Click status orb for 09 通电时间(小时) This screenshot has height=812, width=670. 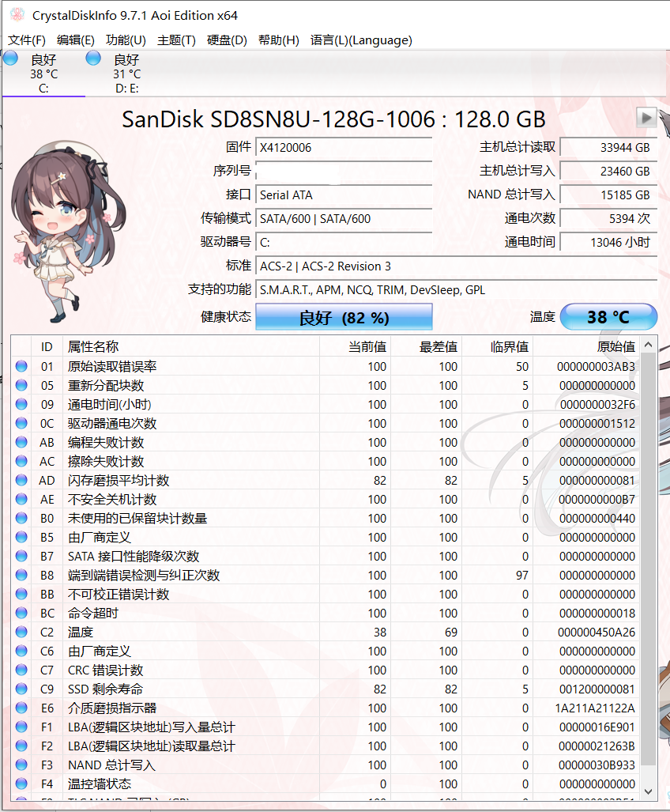pyautogui.click(x=21, y=404)
